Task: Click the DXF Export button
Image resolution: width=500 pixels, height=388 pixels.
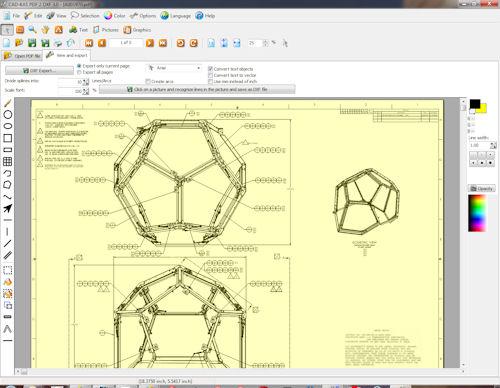Action: coord(39,71)
